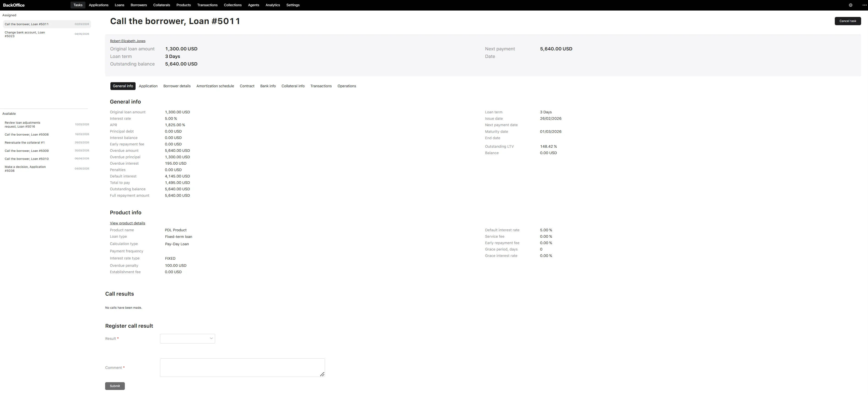Click Default interest value 4,145.00 USD
868x395 pixels.
pos(177,176)
